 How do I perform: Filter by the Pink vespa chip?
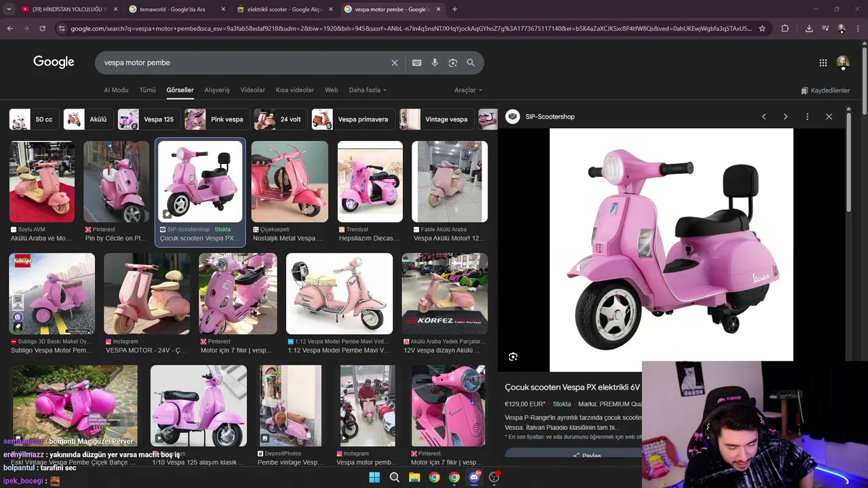[216, 119]
